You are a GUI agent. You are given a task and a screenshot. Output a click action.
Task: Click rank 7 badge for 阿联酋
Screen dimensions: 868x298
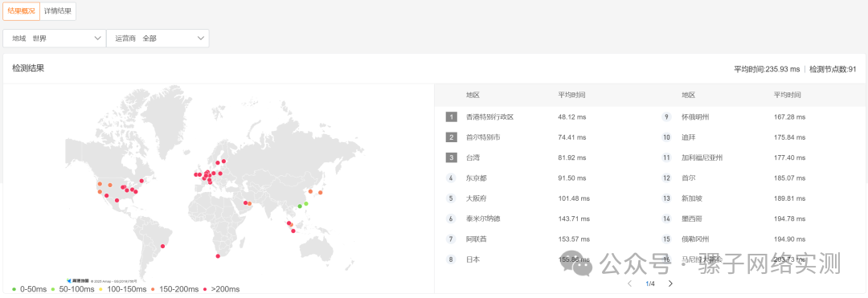(x=452, y=239)
